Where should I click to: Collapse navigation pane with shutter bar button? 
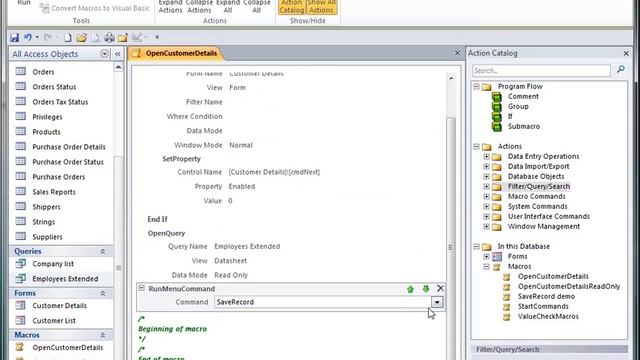click(x=118, y=54)
